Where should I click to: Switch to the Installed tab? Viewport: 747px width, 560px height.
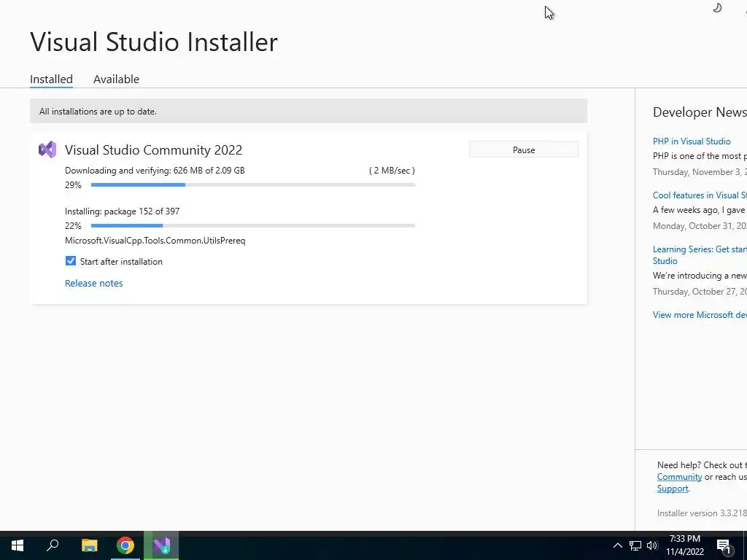52,79
